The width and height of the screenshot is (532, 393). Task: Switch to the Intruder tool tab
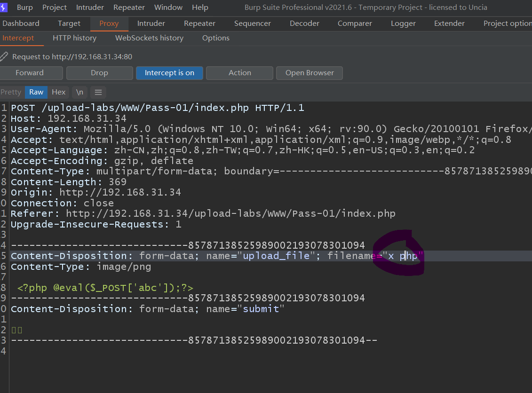151,24
